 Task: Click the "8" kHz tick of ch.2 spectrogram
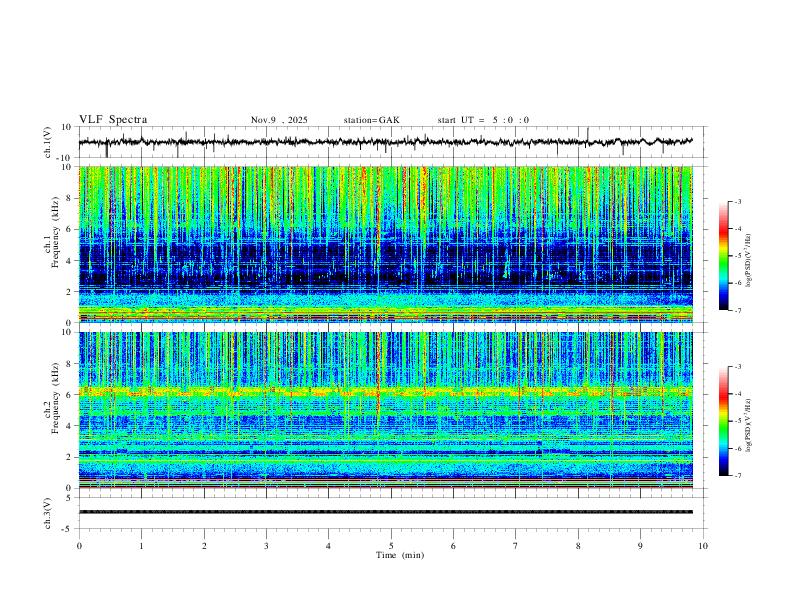click(70, 364)
